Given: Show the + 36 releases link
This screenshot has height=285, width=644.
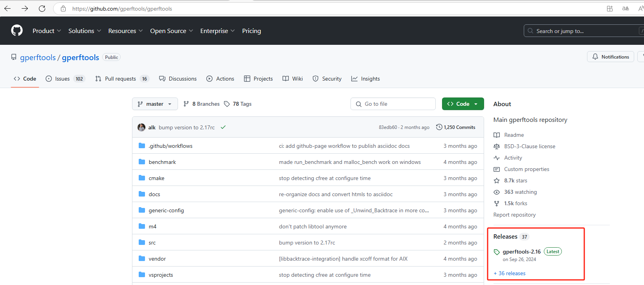Looking at the screenshot, I should (x=510, y=273).
